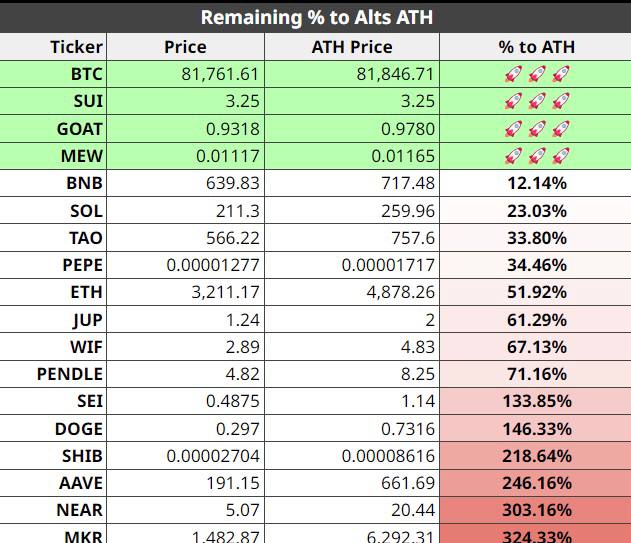This screenshot has width=631, height=543.
Task: Select the BNB ticker cell
Action: [53, 183]
